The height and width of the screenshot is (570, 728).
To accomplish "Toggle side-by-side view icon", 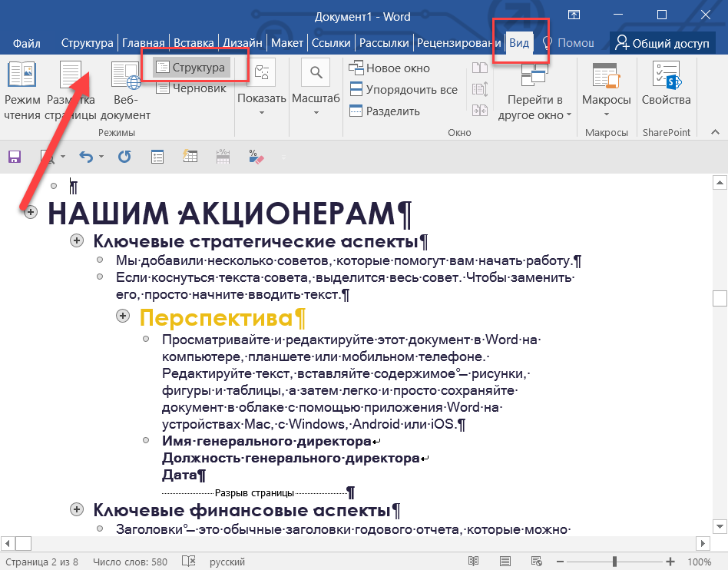I will pyautogui.click(x=480, y=68).
